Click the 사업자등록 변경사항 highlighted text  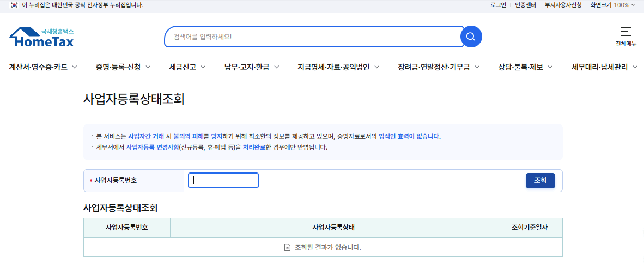pyautogui.click(x=153, y=147)
